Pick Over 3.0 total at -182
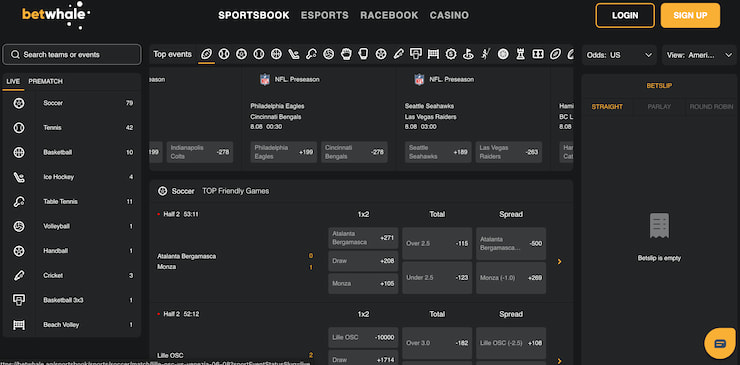Viewport: 740px width, 365px height. pyautogui.click(x=437, y=343)
